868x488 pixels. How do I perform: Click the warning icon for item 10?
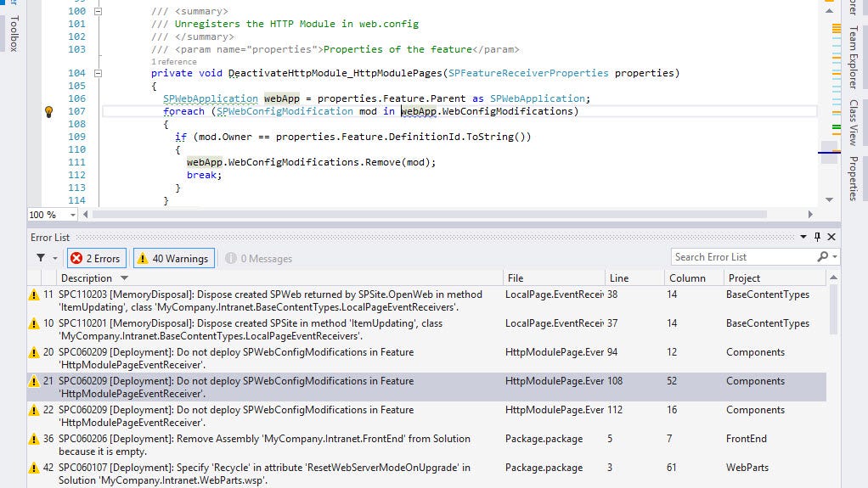pos(34,323)
